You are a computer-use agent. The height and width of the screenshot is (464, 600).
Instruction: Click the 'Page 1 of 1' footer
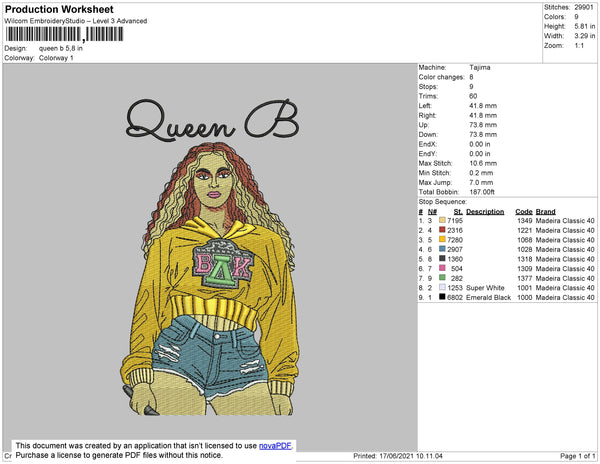pyautogui.click(x=577, y=456)
